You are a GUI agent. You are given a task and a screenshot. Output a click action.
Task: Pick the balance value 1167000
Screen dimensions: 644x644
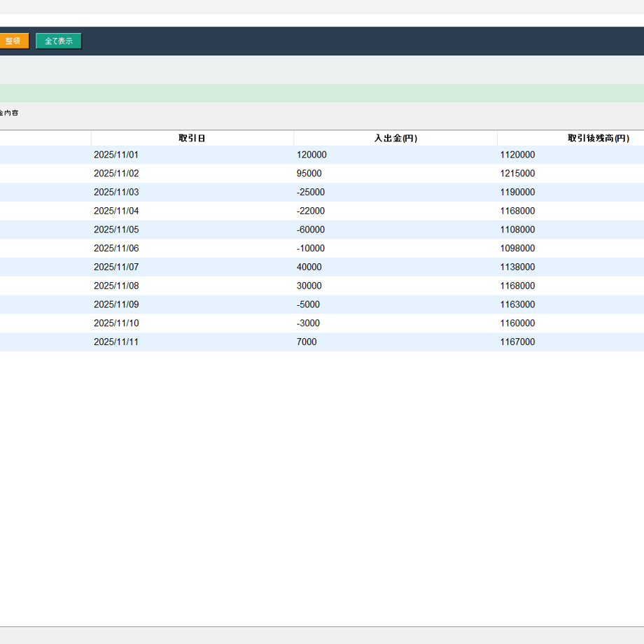pyautogui.click(x=517, y=342)
